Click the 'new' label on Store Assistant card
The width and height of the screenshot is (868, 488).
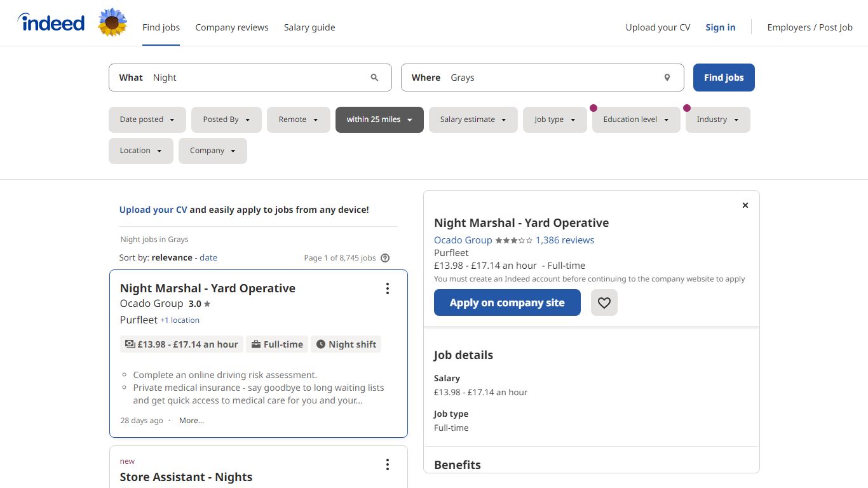127,461
